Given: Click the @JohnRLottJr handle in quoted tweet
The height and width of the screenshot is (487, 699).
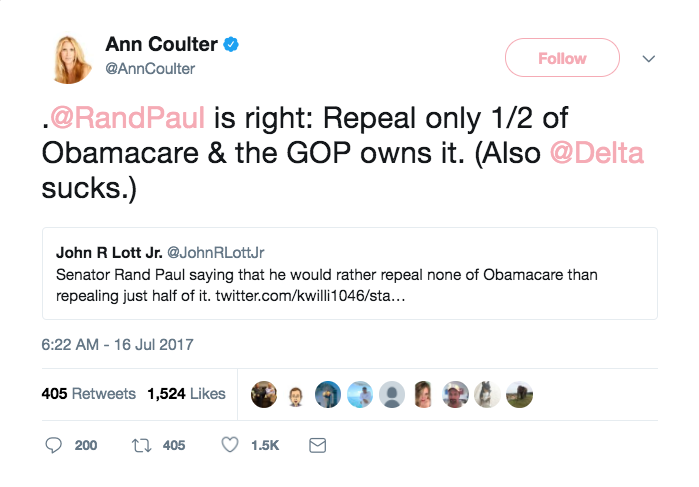Looking at the screenshot, I should pos(215,253).
